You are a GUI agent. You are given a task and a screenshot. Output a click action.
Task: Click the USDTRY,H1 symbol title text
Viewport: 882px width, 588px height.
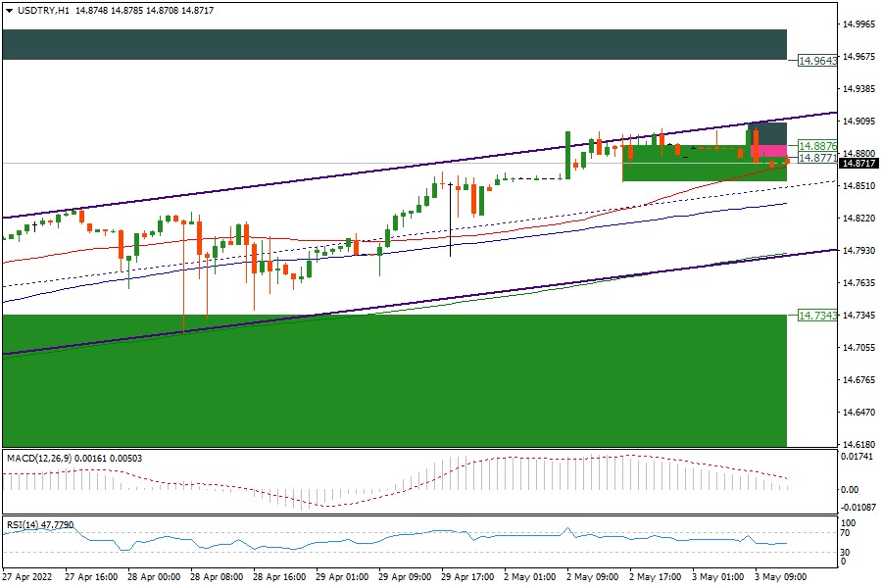[x=43, y=10]
